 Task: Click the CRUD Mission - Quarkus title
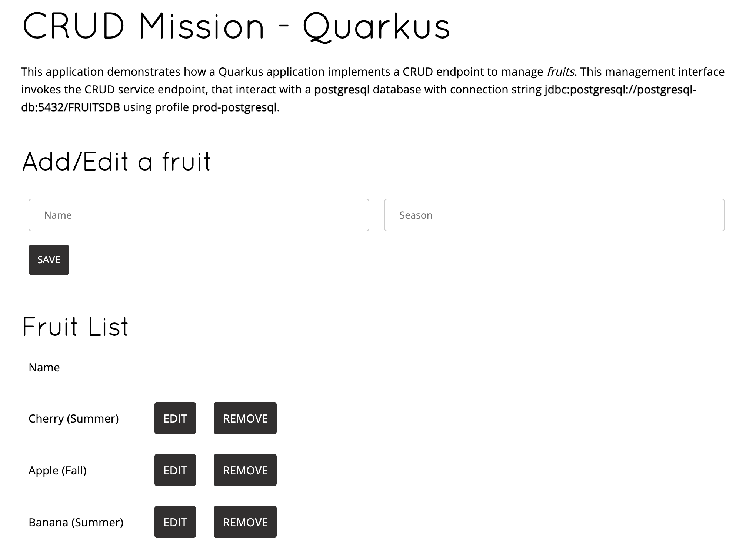236,27
